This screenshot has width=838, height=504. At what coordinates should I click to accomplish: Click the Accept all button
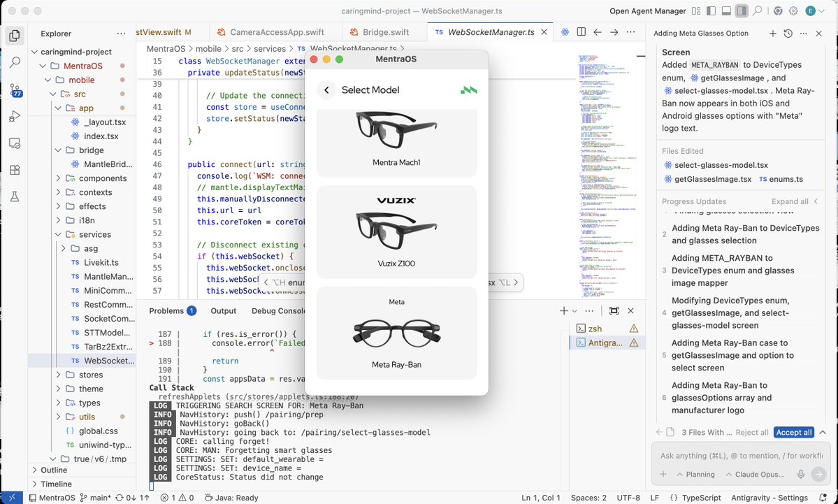pyautogui.click(x=793, y=432)
